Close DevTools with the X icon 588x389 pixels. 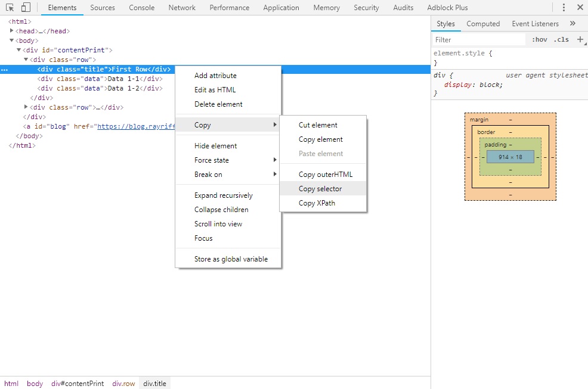pyautogui.click(x=580, y=8)
